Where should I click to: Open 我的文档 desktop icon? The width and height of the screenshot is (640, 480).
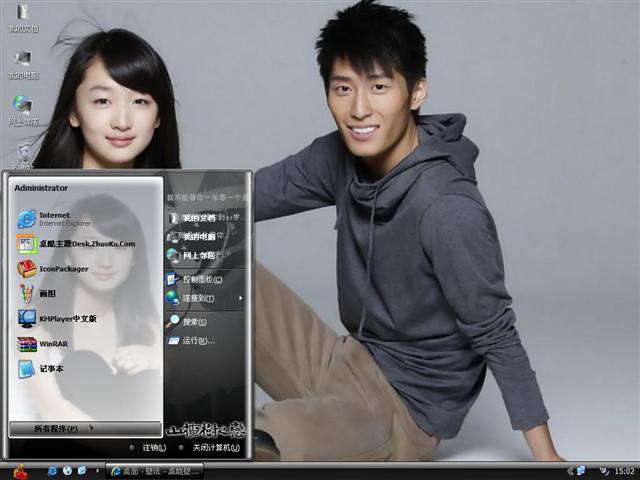(x=22, y=15)
